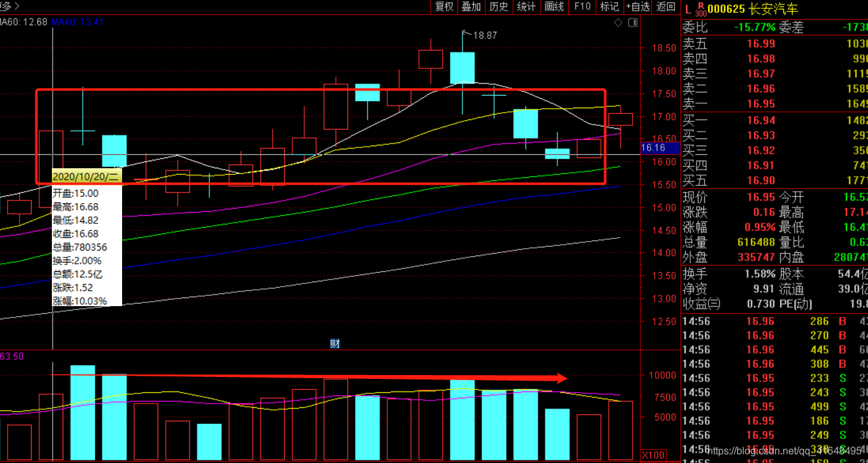The width and height of the screenshot is (868, 463).
Task: Click the 标记 mark button
Action: click(x=609, y=6)
